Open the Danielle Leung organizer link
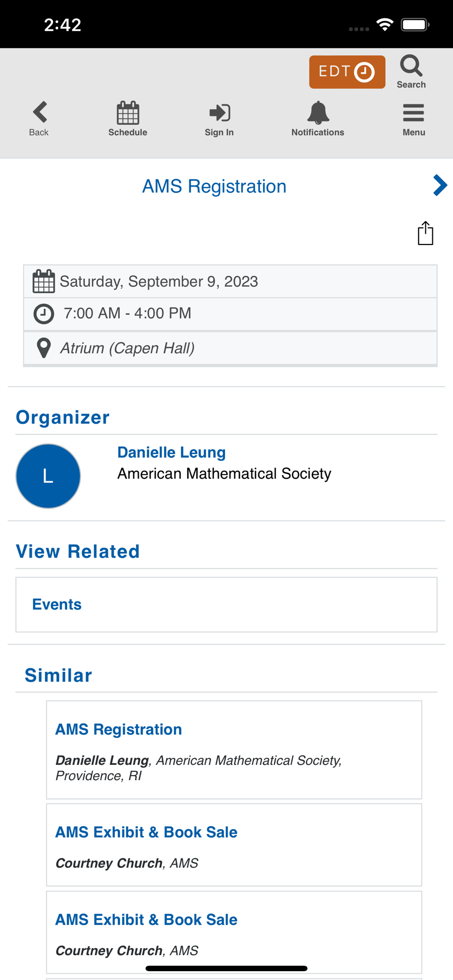The height and width of the screenshot is (980, 453). (x=172, y=452)
